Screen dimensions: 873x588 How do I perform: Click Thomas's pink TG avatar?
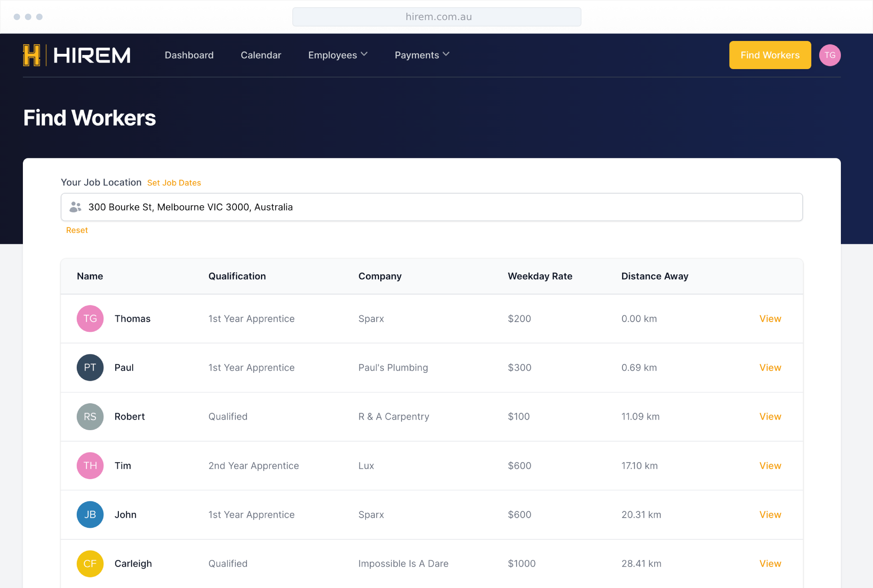pyautogui.click(x=90, y=318)
